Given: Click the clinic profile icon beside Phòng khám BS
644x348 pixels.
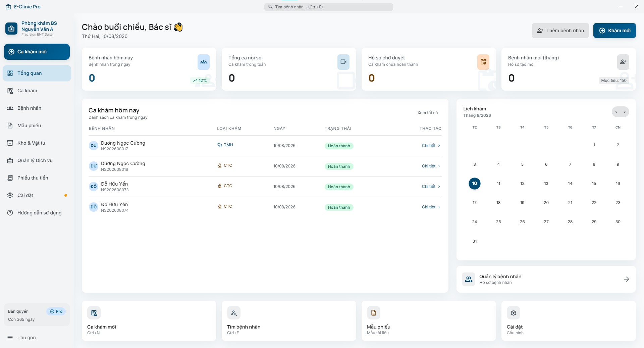Looking at the screenshot, I should pos(11,29).
